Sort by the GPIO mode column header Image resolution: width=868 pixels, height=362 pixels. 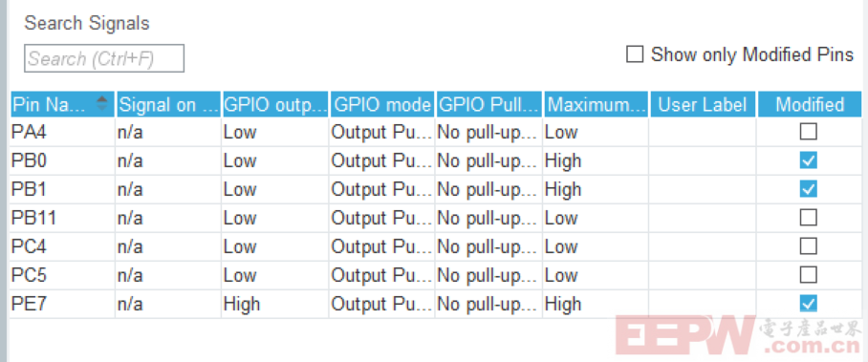pos(382,104)
